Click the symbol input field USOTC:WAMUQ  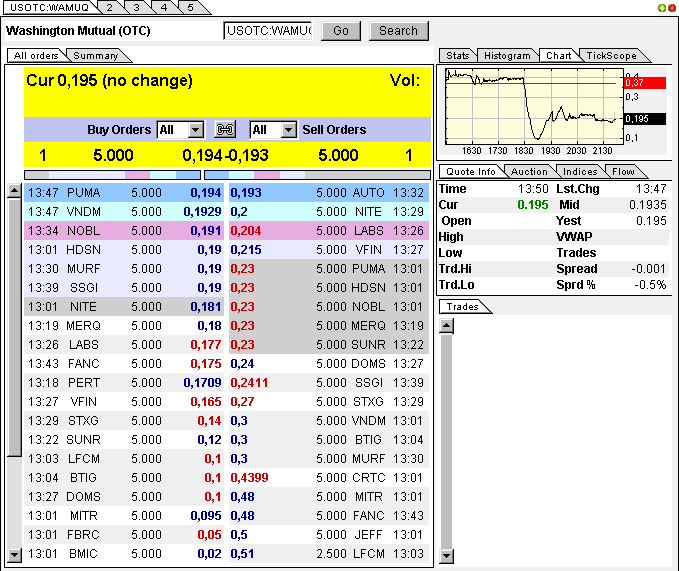pyautogui.click(x=268, y=31)
